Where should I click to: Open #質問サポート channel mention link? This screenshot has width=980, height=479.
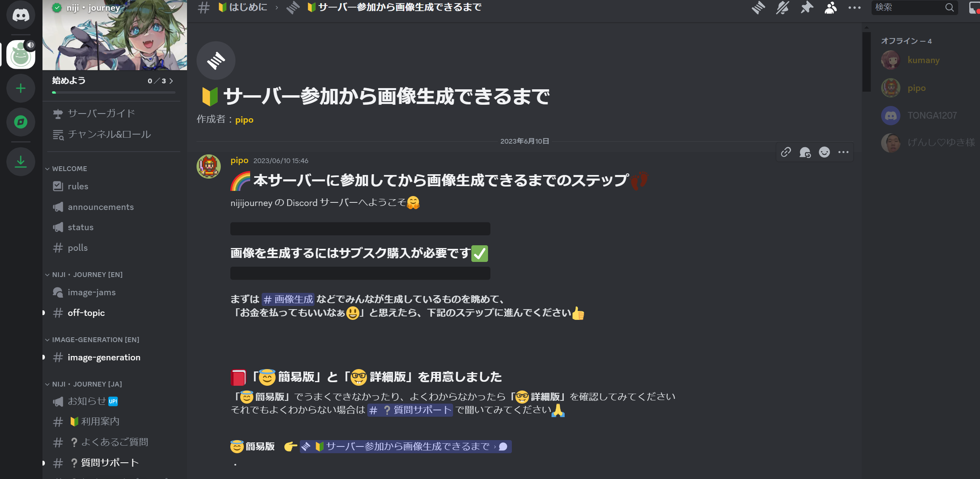410,410
